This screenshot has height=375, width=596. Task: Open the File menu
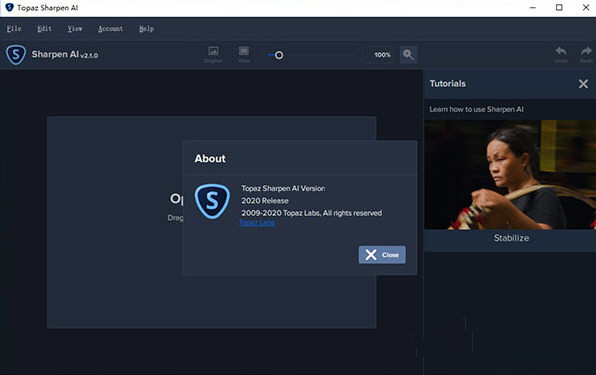point(14,29)
